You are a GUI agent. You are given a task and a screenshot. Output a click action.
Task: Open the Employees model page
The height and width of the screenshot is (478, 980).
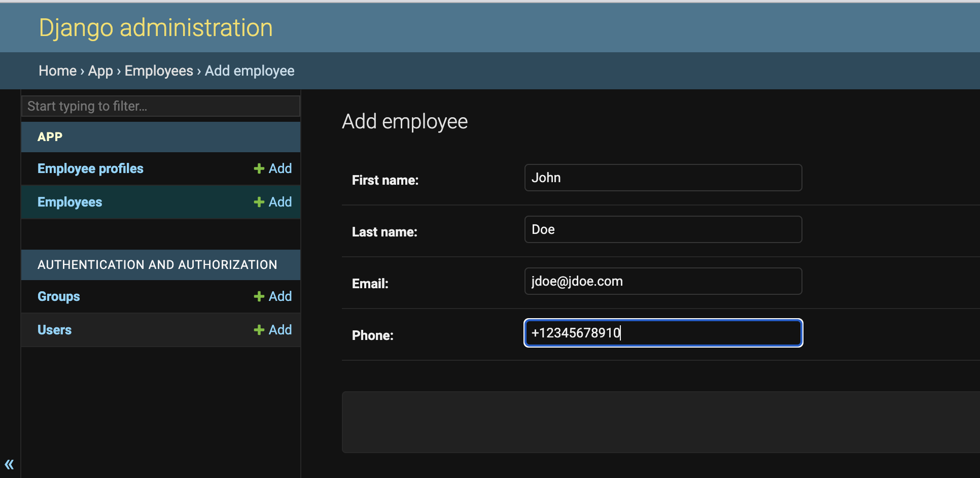tap(69, 201)
